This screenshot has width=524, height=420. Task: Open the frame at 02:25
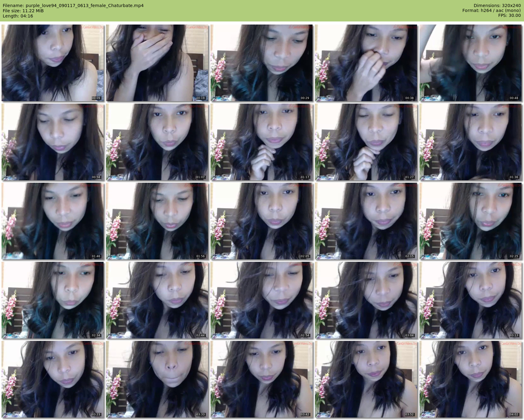click(x=471, y=221)
